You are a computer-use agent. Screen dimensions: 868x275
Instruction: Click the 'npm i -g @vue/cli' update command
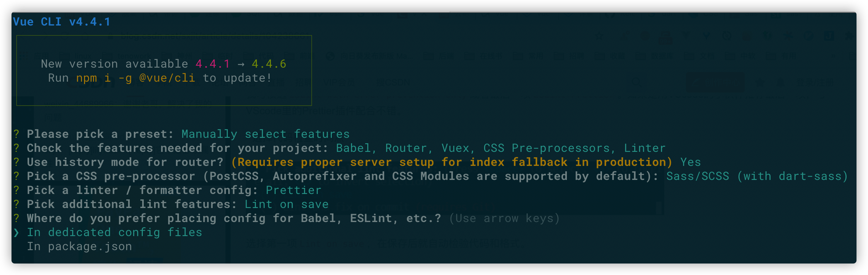tap(135, 78)
